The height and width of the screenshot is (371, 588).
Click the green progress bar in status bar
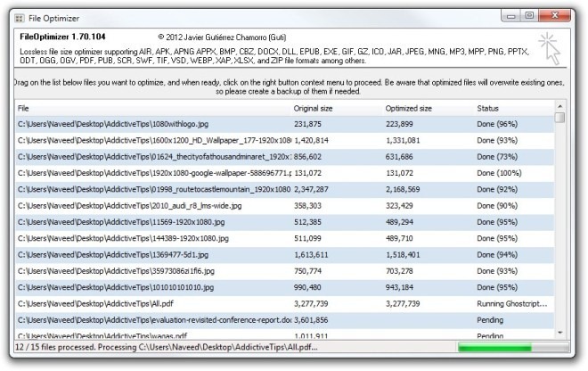tap(513, 347)
